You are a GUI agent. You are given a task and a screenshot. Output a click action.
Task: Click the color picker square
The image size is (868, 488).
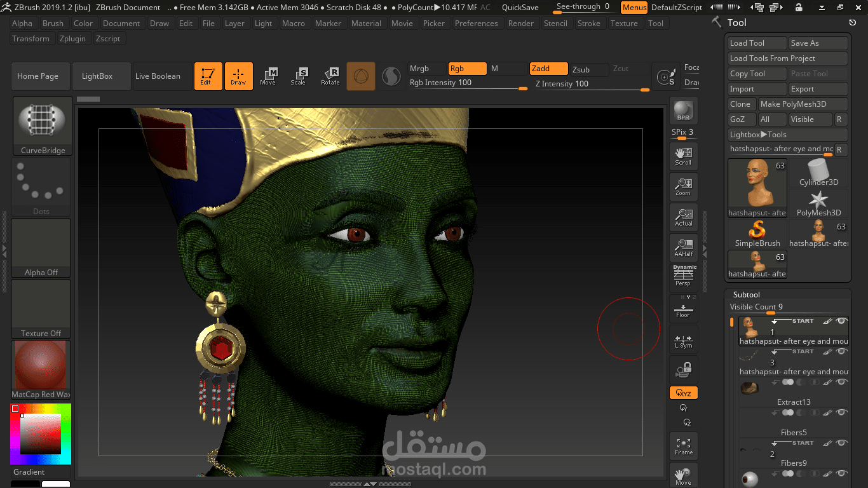click(41, 434)
